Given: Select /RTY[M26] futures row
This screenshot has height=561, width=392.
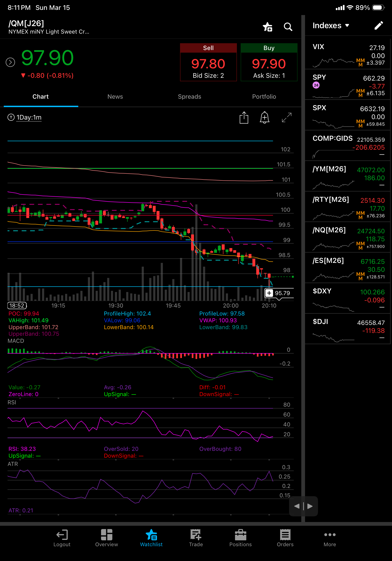Looking at the screenshot, I should click(x=347, y=207).
